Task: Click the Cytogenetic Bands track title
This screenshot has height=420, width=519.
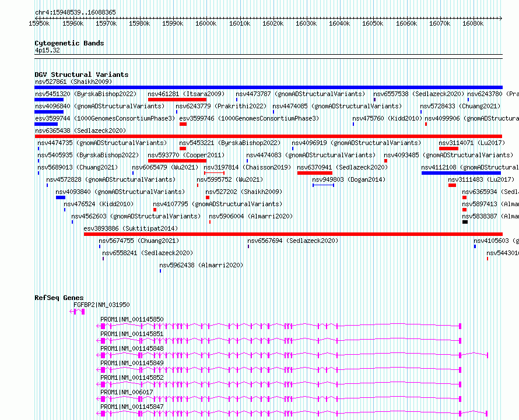Action: (x=69, y=43)
